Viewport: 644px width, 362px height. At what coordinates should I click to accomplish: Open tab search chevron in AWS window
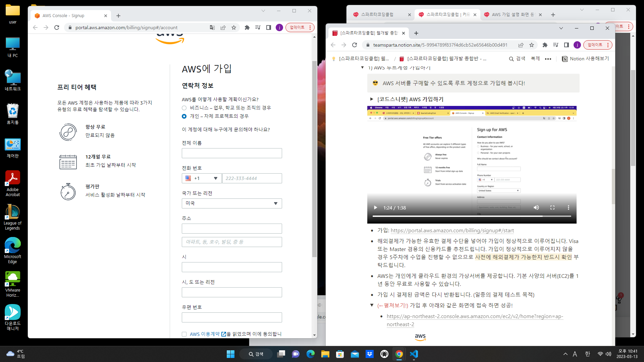coord(263,11)
